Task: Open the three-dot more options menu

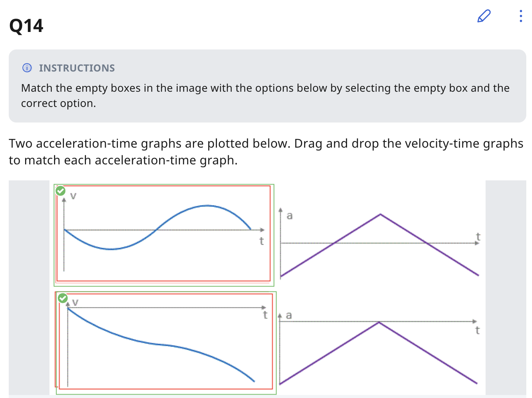Action: [521, 16]
